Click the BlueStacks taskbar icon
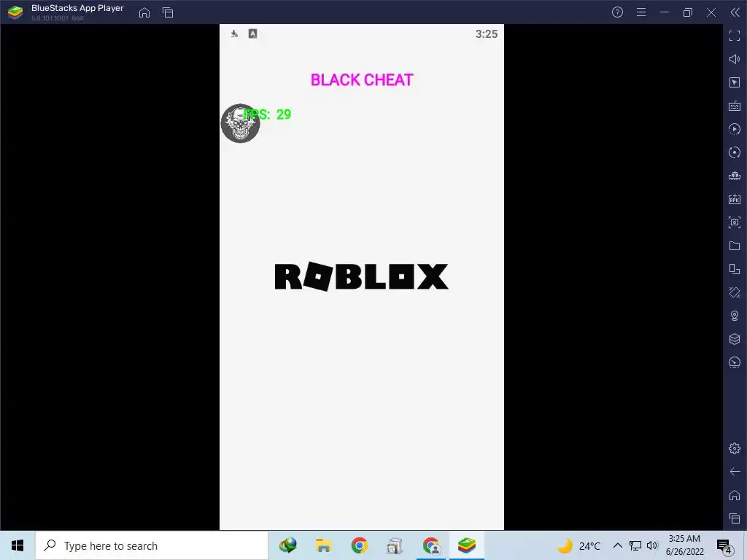Viewport: 747px width, 560px height. tap(467, 545)
